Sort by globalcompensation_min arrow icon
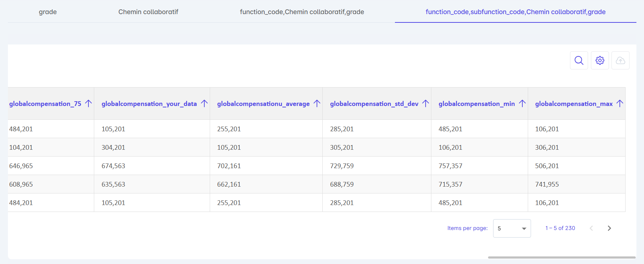This screenshot has height=264, width=644. click(522, 104)
